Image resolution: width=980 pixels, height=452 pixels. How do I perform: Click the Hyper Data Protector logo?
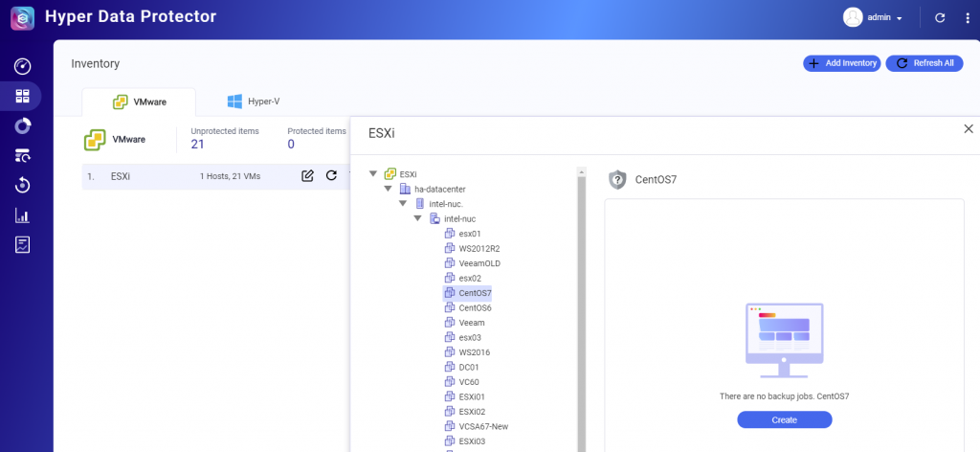click(23, 17)
